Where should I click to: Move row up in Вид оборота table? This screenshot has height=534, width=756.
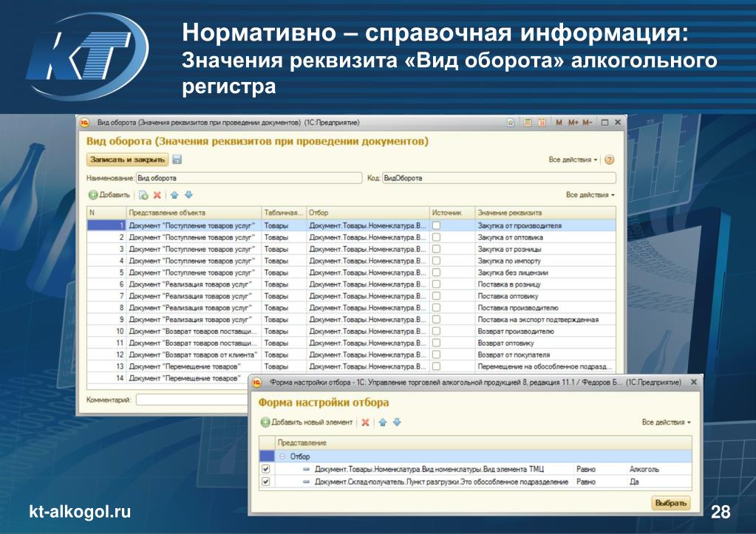[174, 195]
